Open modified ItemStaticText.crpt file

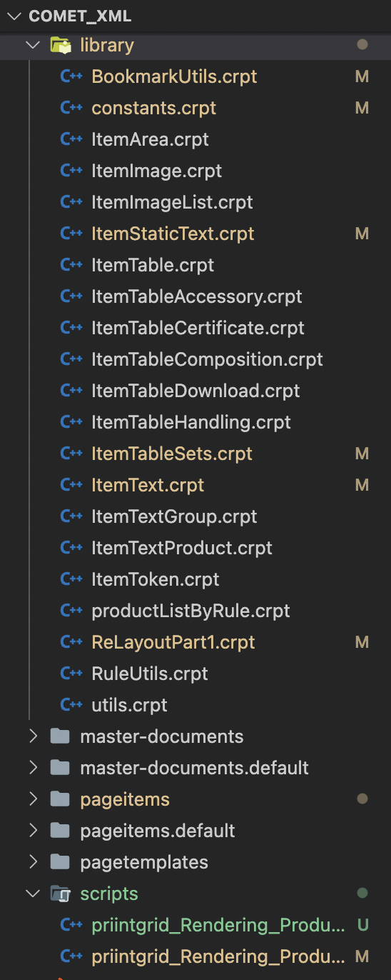pyautogui.click(x=173, y=234)
